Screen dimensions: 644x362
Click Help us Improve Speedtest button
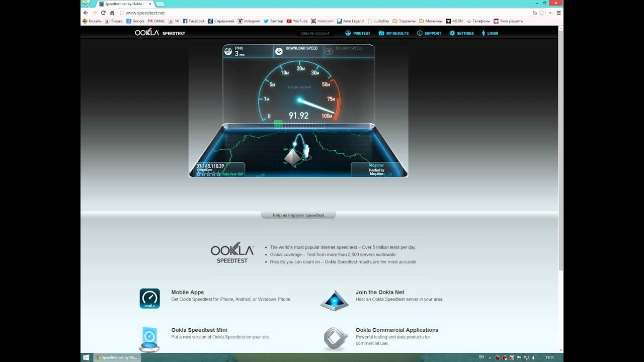tap(298, 215)
